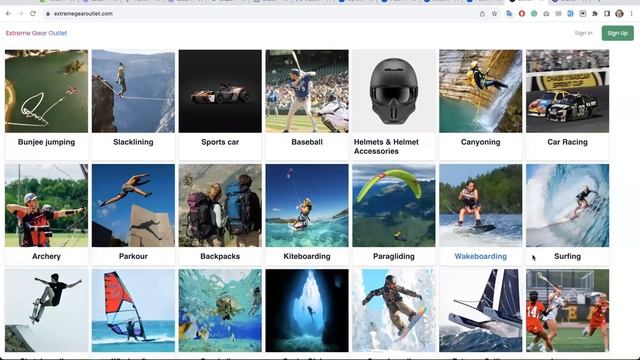
Task: Toggle the browser side panel icon
Action: point(607,13)
